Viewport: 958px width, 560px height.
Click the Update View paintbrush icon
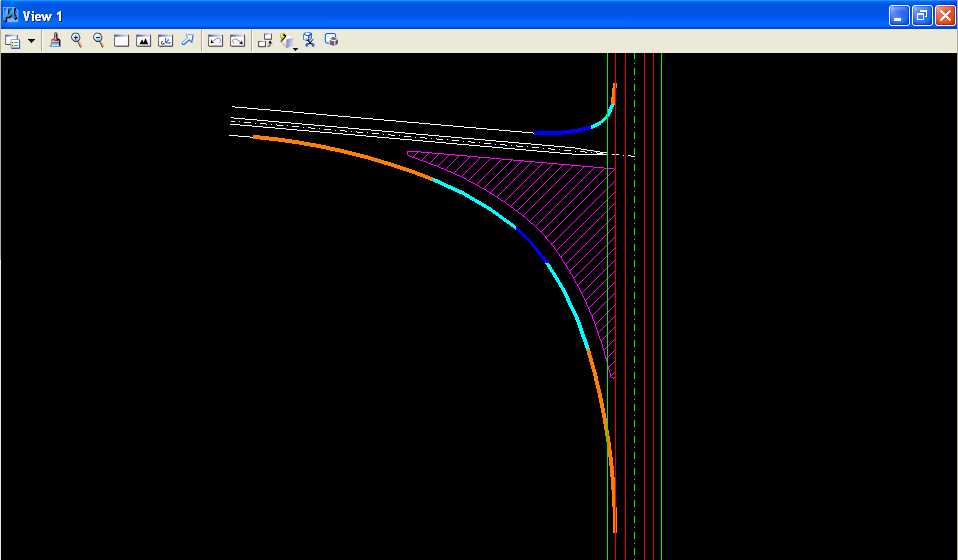[x=56, y=41]
